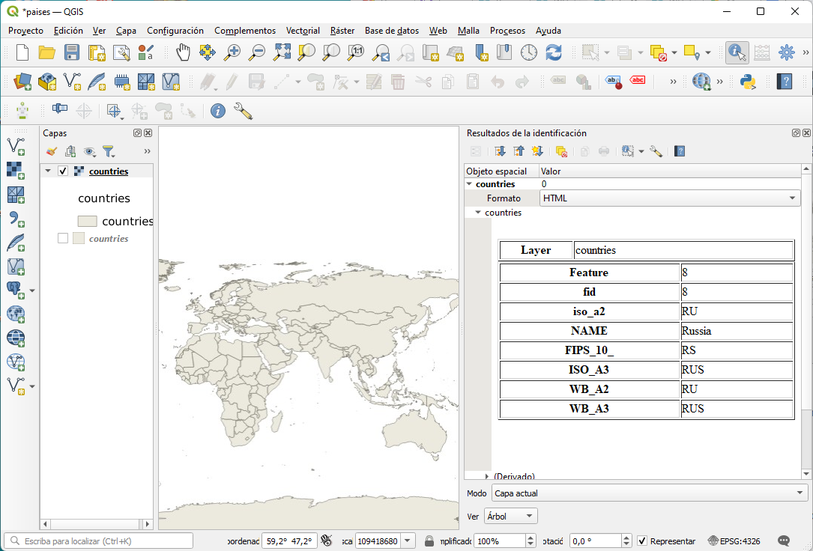Click the blue info icon in third toolbar

click(218, 110)
